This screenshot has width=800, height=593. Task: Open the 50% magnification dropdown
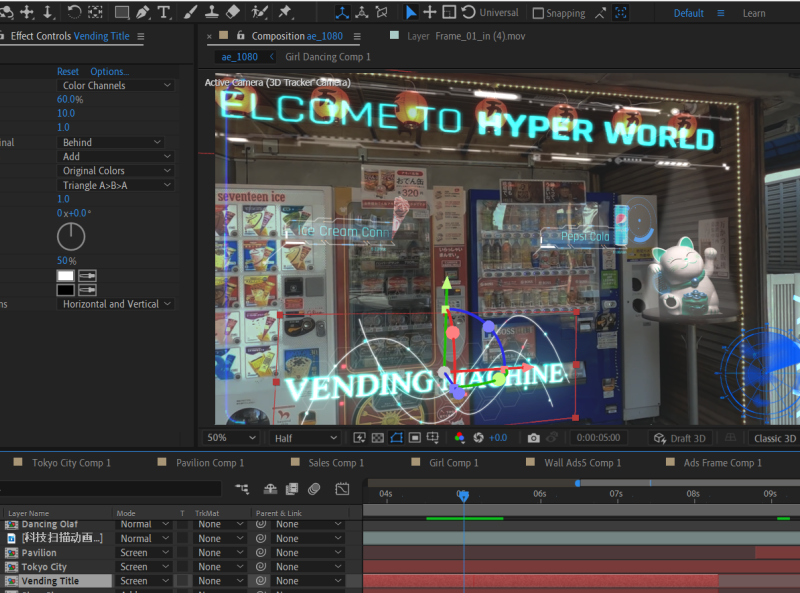(x=231, y=438)
